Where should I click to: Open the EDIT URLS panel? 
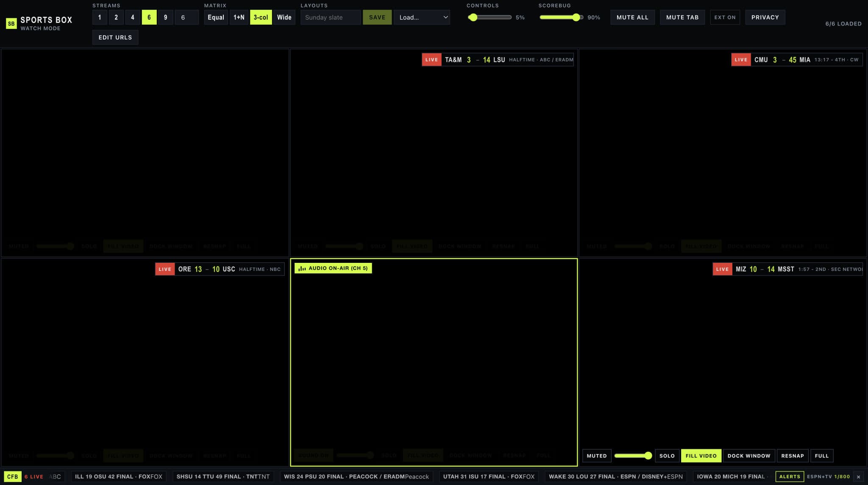pos(115,37)
